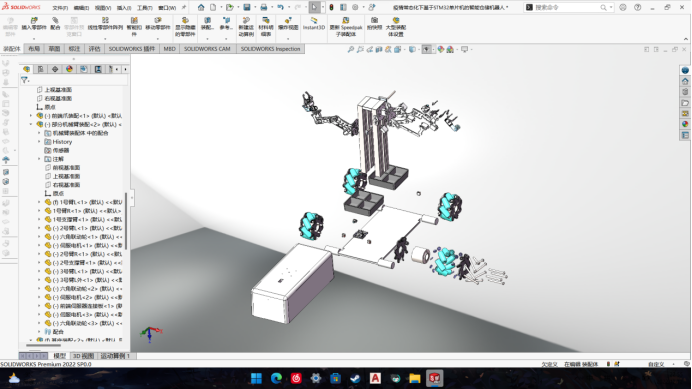Save the assembly with floppy disk icon
Screen dimensions: 692x389
click(247, 8)
